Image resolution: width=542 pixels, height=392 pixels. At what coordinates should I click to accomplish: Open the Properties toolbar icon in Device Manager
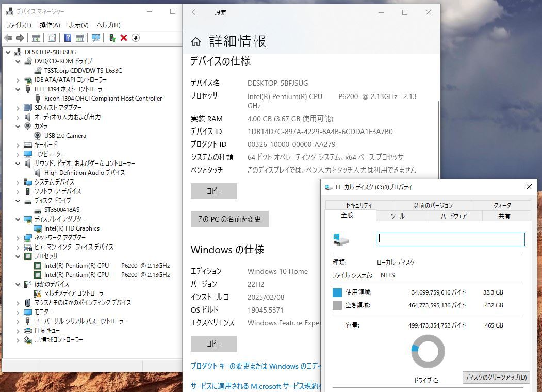pyautogui.click(x=52, y=38)
